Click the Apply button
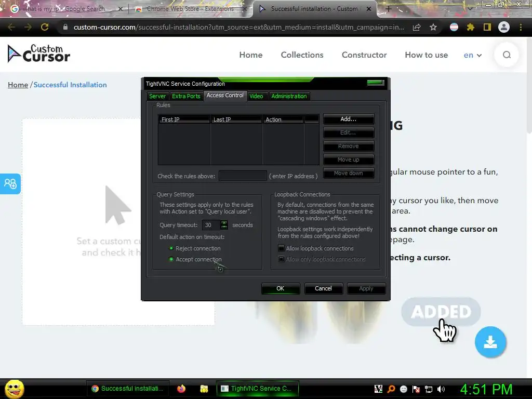The height and width of the screenshot is (399, 532). point(366,288)
